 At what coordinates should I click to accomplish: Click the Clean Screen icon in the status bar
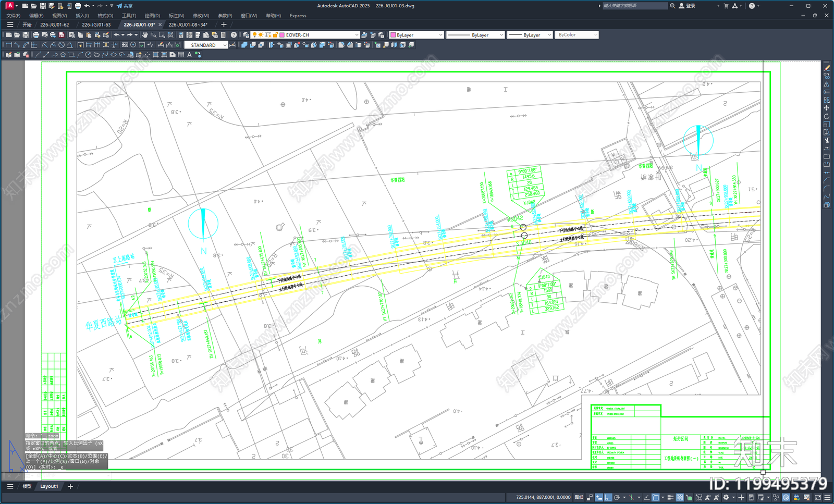pyautogui.click(x=817, y=497)
